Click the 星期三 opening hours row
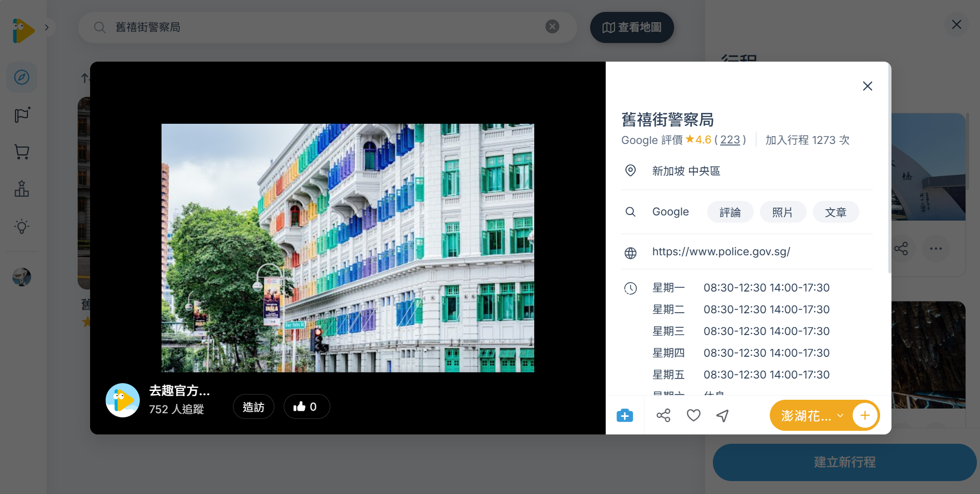The image size is (980, 494). pos(741,331)
